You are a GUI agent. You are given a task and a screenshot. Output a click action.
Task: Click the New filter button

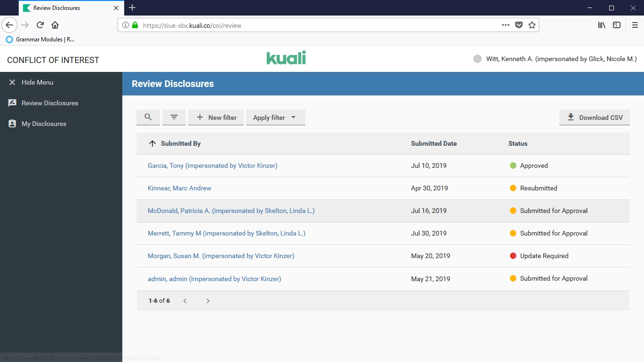point(216,118)
